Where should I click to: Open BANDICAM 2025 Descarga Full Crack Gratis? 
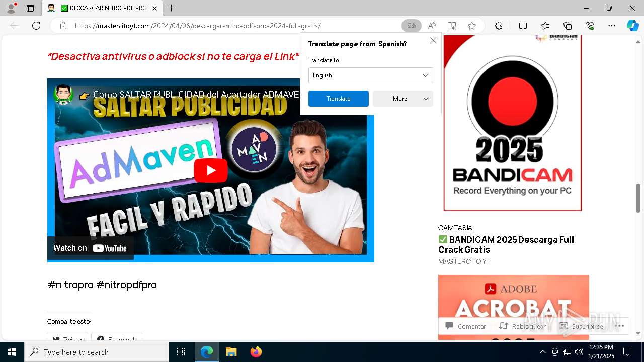[506, 245]
